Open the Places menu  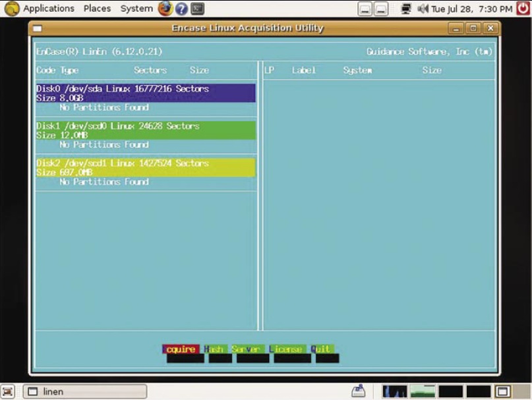click(x=97, y=9)
